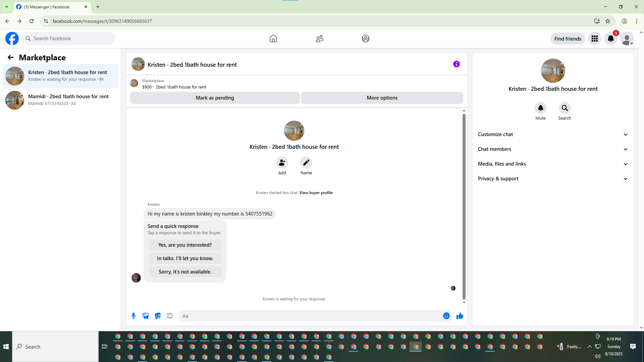Click the voice clip microphone icon
Image resolution: width=644 pixels, height=362 pixels.
click(133, 316)
